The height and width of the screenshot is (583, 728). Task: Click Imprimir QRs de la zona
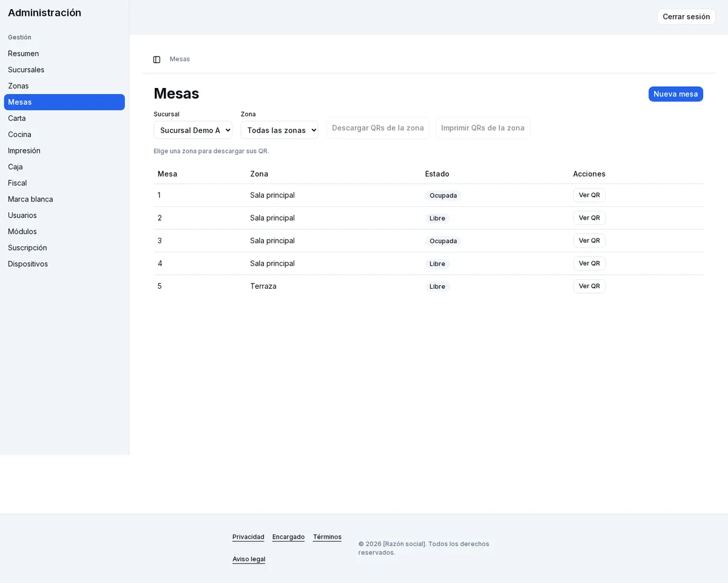pos(483,128)
